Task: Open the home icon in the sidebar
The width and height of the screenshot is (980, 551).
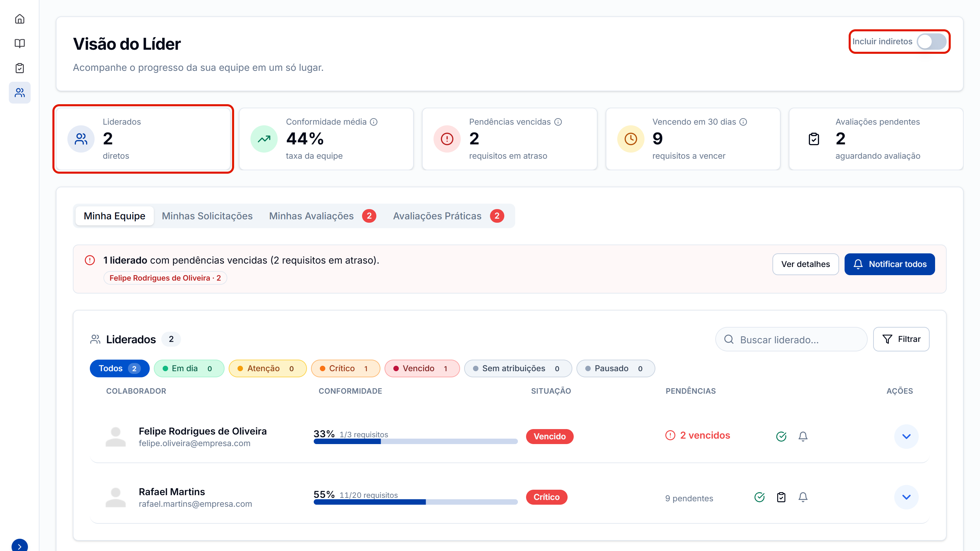Action: point(19,19)
